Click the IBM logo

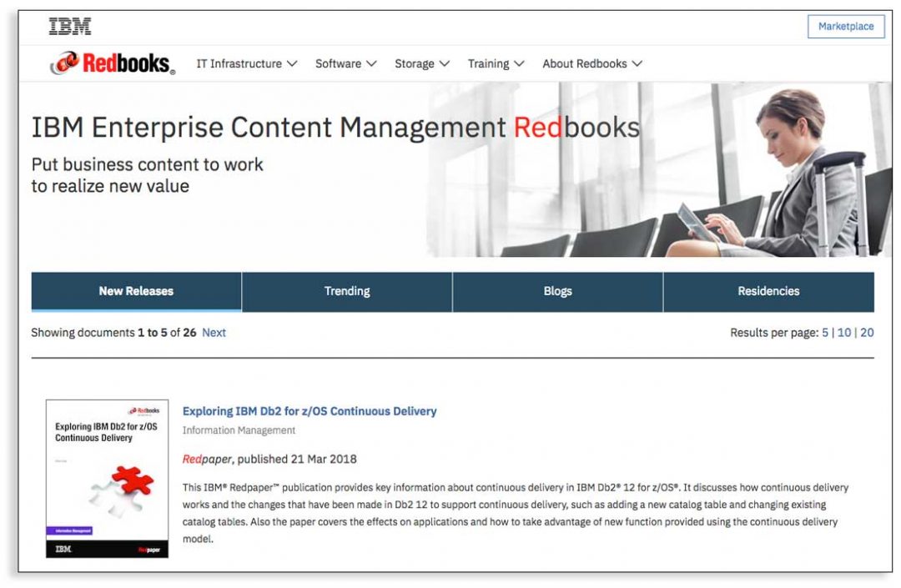click(x=70, y=27)
